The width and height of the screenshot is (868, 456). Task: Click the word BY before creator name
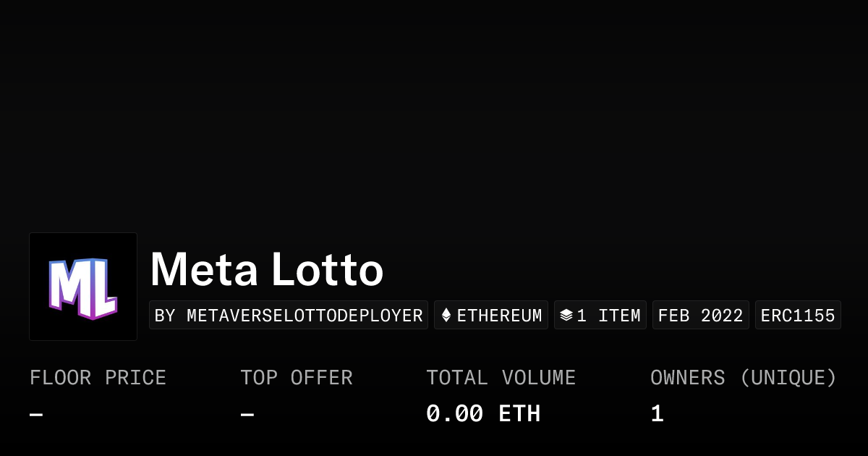(x=165, y=316)
